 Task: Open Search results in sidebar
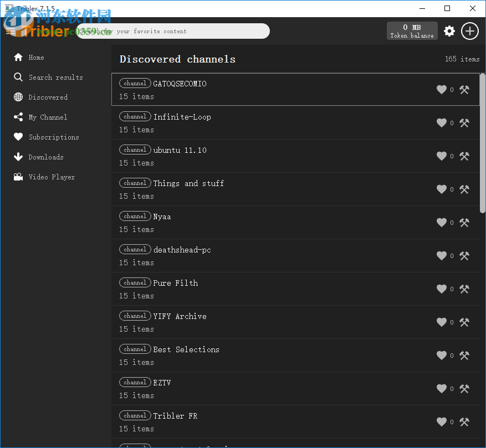pos(48,77)
